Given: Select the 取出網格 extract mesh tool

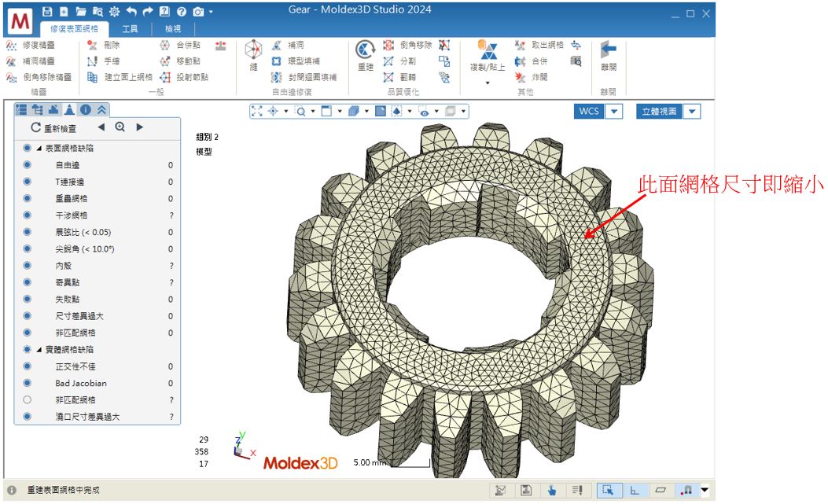Looking at the screenshot, I should point(539,45).
